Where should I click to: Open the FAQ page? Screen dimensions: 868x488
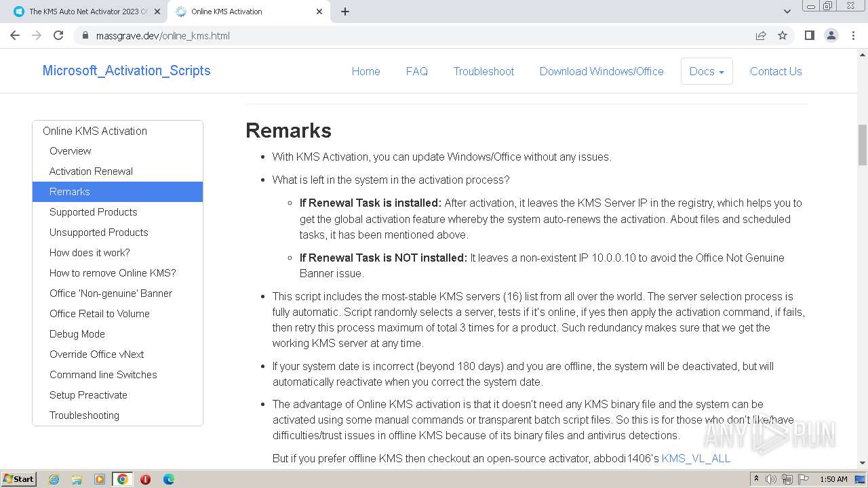(x=416, y=71)
